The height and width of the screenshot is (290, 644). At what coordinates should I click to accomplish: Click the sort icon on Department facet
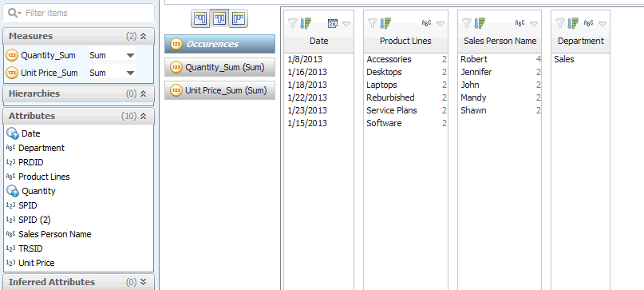(x=573, y=23)
